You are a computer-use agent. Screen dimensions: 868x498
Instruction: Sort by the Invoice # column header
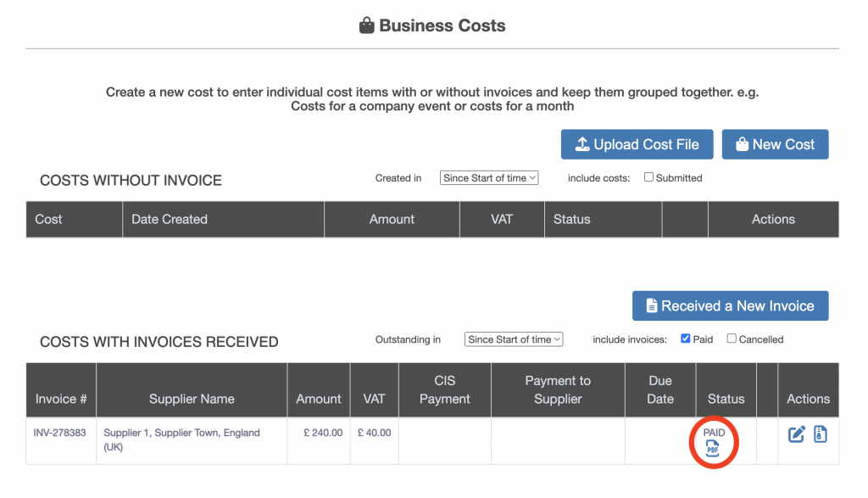click(x=61, y=399)
